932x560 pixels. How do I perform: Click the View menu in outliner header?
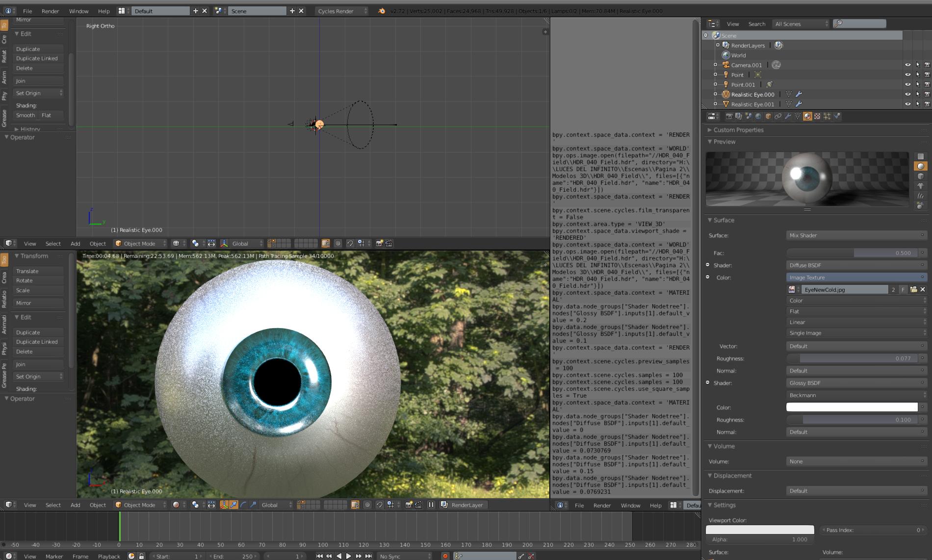732,24
